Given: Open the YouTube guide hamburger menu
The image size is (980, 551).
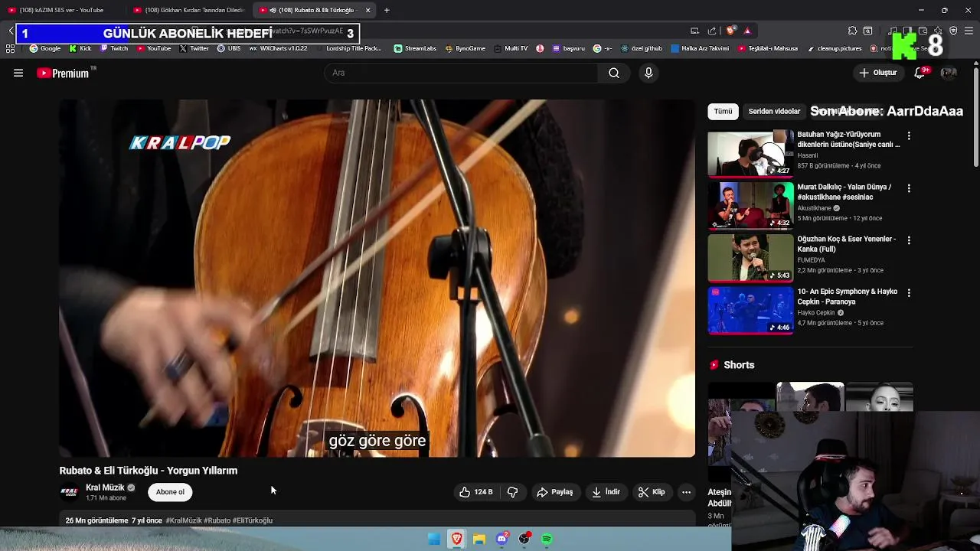Looking at the screenshot, I should pyautogui.click(x=18, y=73).
